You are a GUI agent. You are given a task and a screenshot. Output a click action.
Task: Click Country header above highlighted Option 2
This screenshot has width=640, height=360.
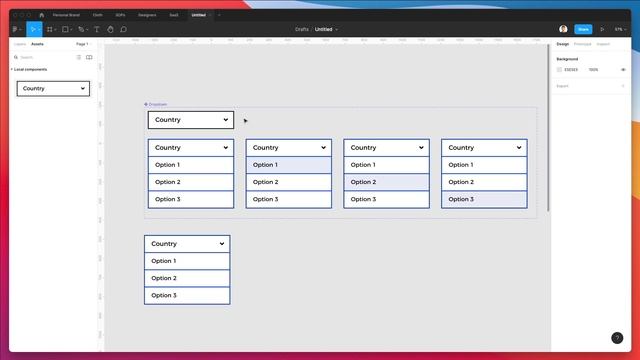click(x=387, y=148)
